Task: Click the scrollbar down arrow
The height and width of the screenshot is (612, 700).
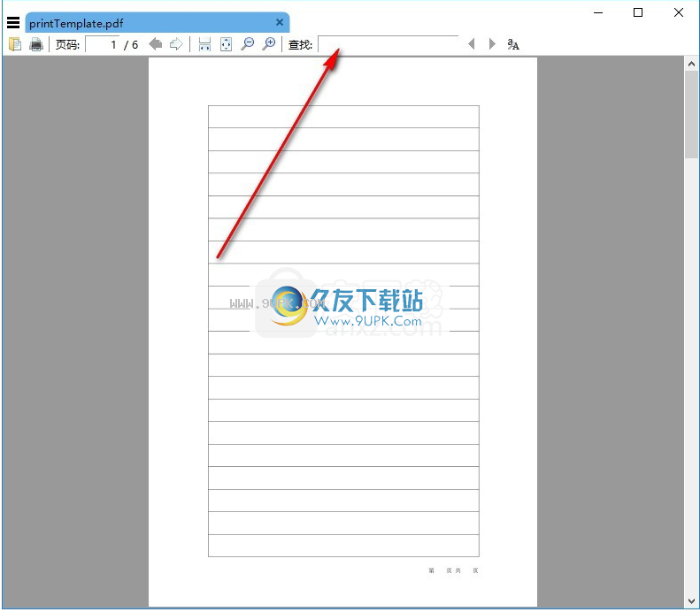Action: (x=691, y=601)
